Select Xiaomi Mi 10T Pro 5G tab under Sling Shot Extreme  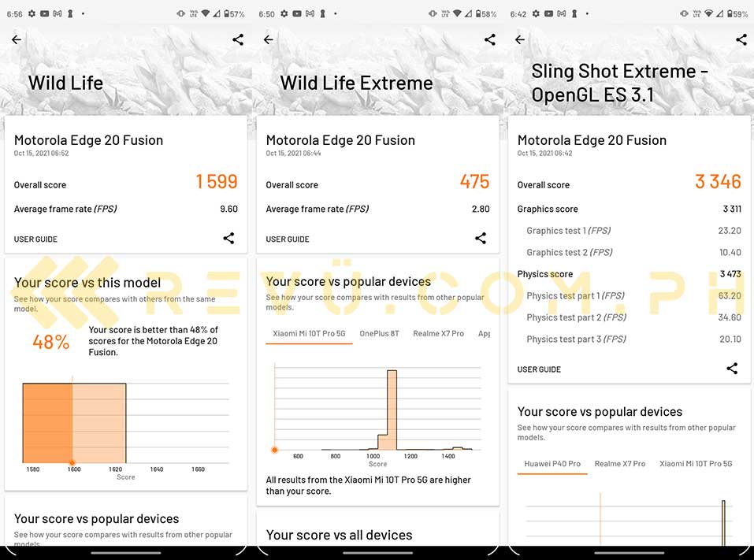point(696,464)
